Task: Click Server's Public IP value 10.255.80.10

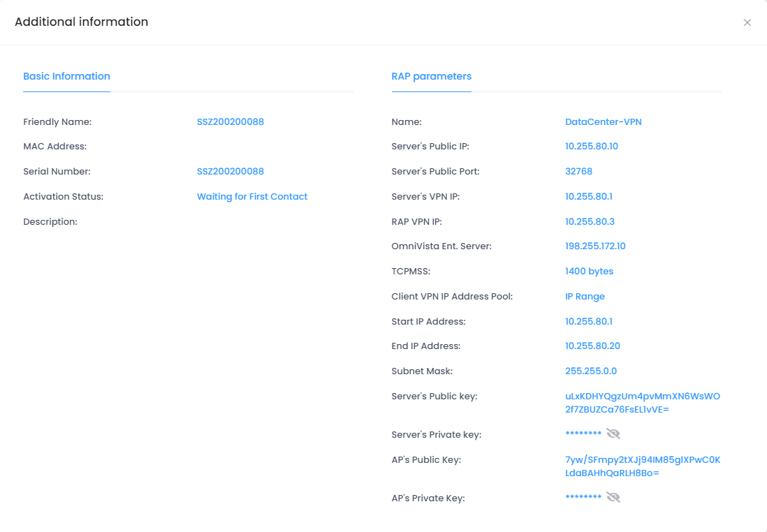Action: coord(591,147)
